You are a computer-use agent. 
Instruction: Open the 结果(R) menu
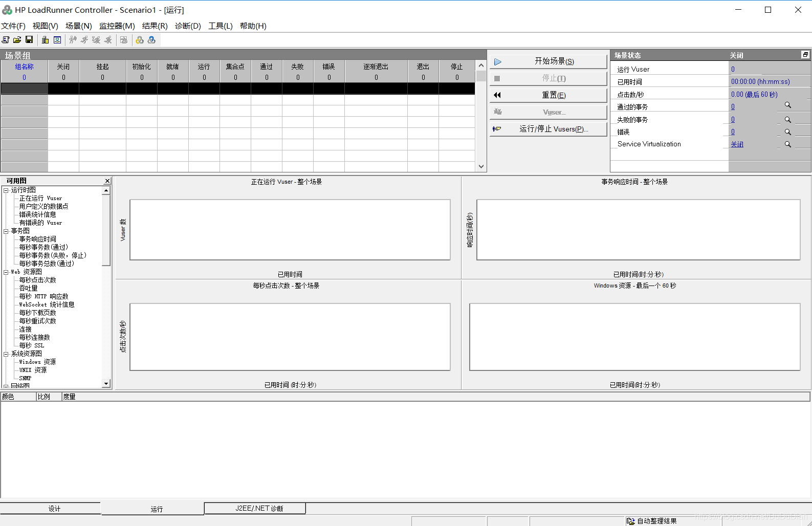[155, 26]
